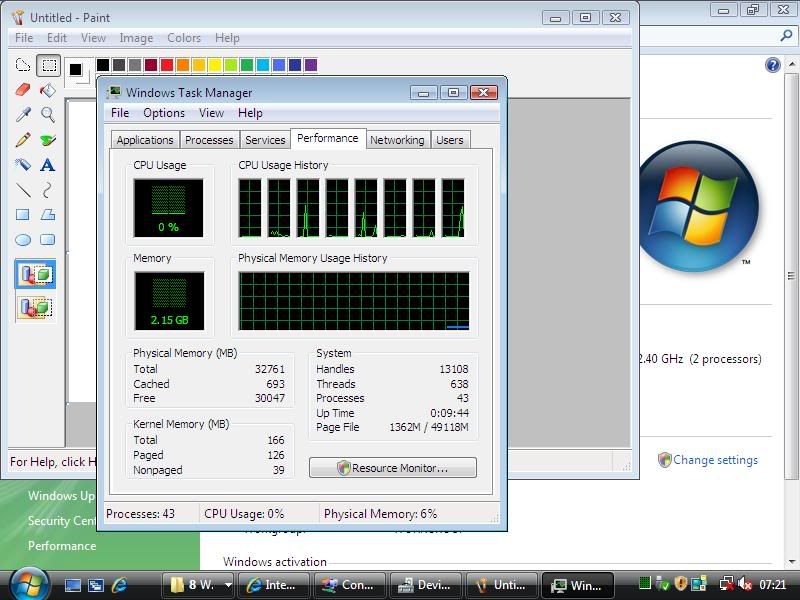This screenshot has width=800, height=600.
Task: Open the Edit menu in Paint
Action: tap(57, 38)
